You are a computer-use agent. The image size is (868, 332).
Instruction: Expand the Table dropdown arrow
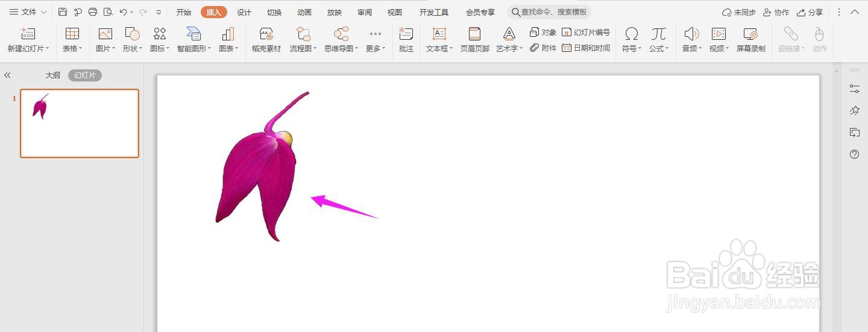tap(80, 49)
